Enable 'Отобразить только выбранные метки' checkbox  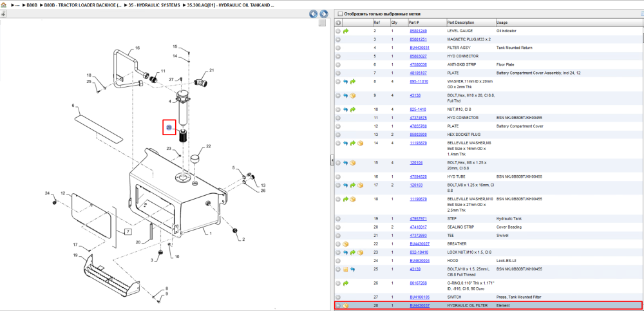pyautogui.click(x=339, y=14)
